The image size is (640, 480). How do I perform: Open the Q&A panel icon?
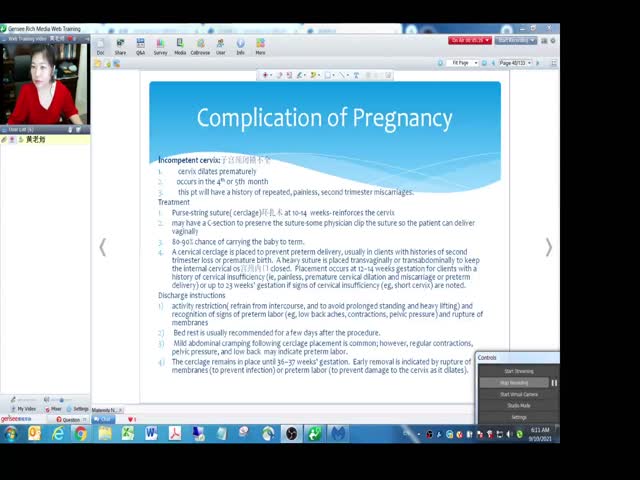pos(140,47)
